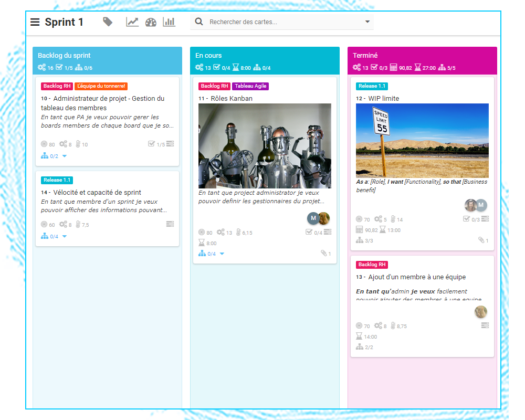Click the calculator 90,82 icon on card 12

tap(359, 230)
